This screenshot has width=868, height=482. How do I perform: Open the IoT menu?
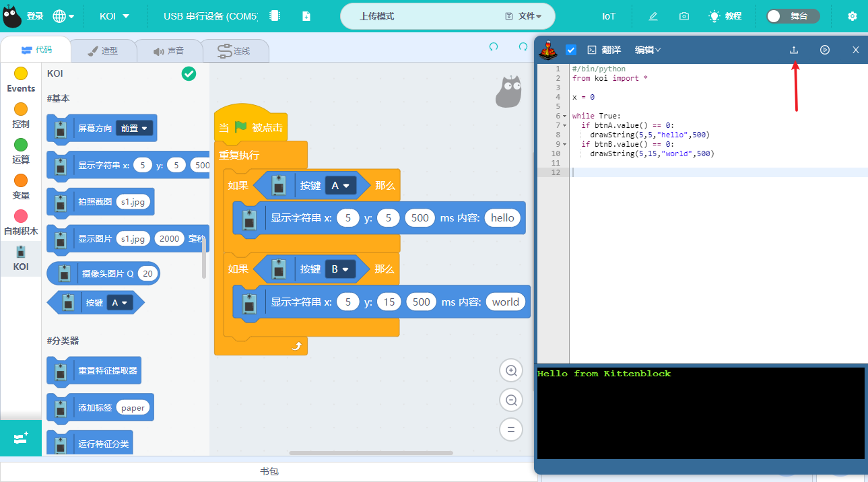pyautogui.click(x=608, y=16)
